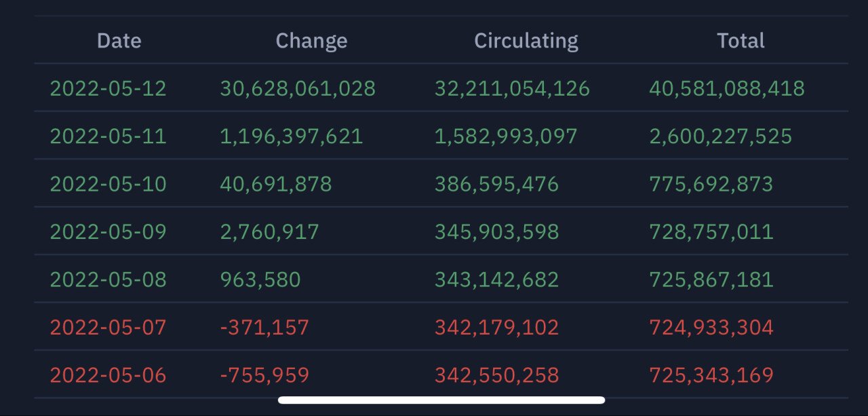Sort by the Change column header
Screen dimensions: 868x416
point(311,41)
